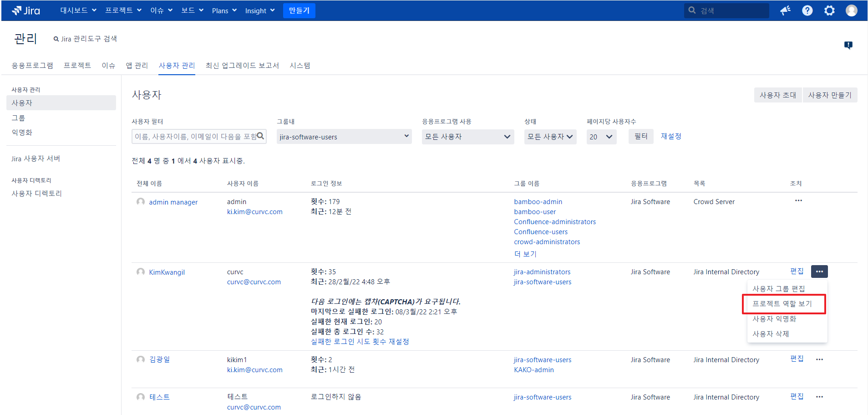Click the ellipsis actions button for KimKwangil
The height and width of the screenshot is (415, 868).
tap(819, 272)
